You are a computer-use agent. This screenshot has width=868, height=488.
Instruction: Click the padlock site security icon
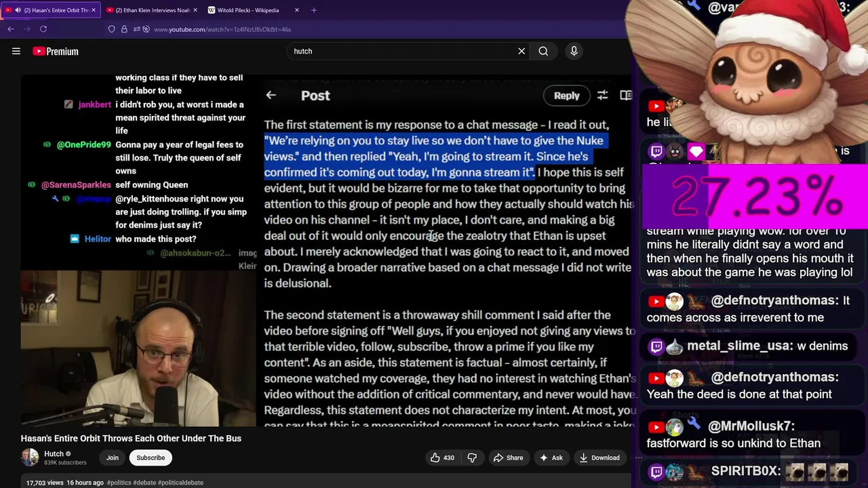(x=124, y=29)
